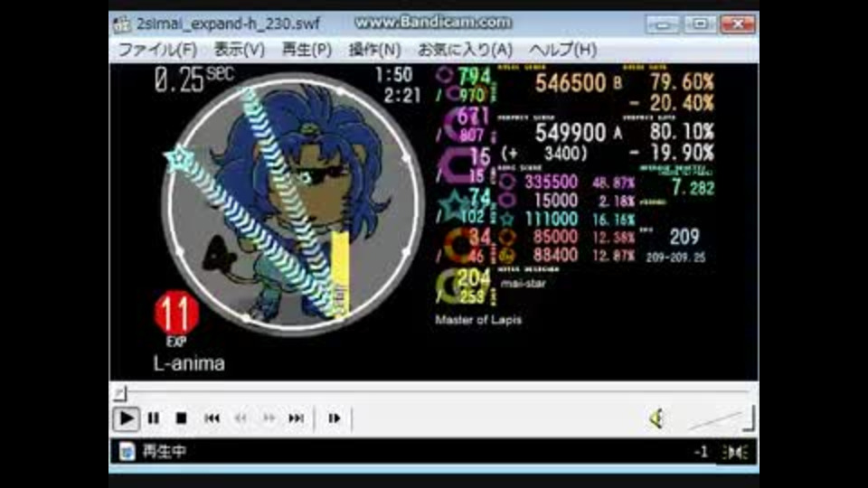The image size is (868, 488).
Task: Click the (+ 3400) difference value
Action: [543, 153]
